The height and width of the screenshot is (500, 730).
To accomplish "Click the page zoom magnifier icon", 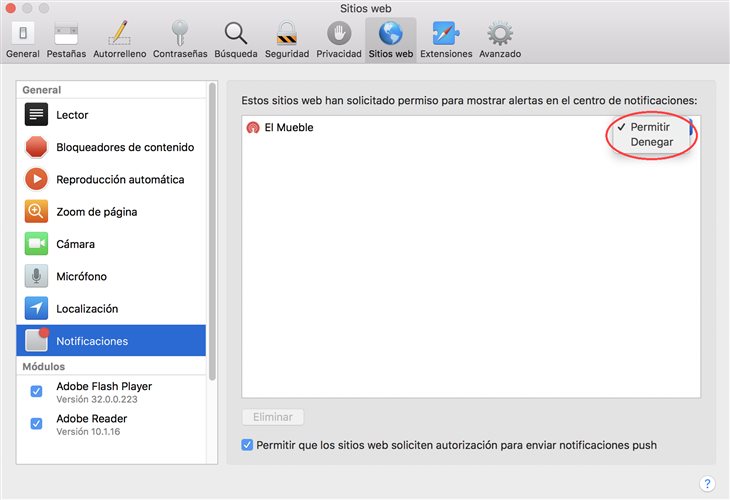I will 36,212.
